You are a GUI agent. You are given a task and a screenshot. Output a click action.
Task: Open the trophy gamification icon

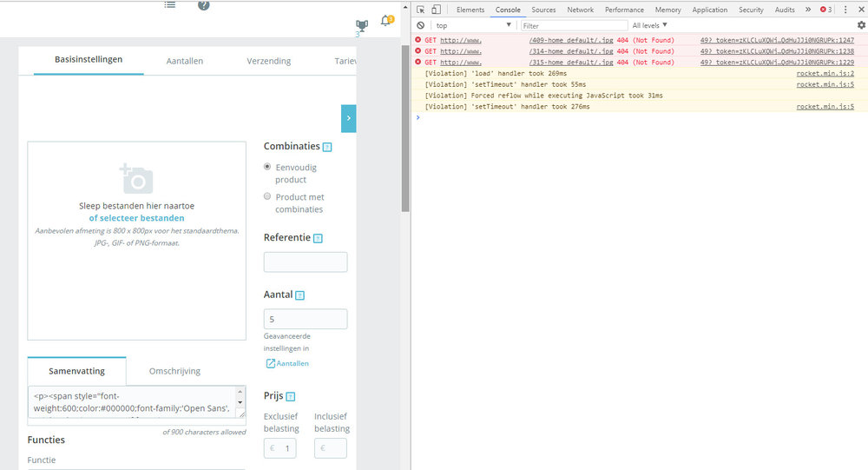coord(361,25)
